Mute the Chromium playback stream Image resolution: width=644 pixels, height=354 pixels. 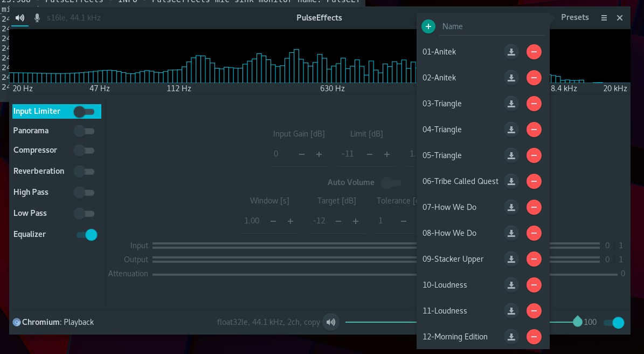point(331,322)
